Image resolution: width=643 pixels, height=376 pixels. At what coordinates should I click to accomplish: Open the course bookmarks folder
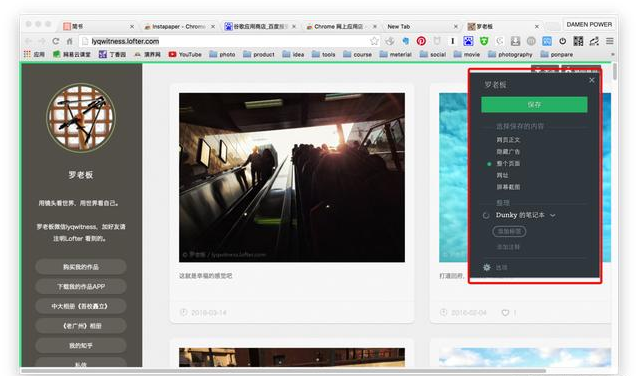pos(358,54)
